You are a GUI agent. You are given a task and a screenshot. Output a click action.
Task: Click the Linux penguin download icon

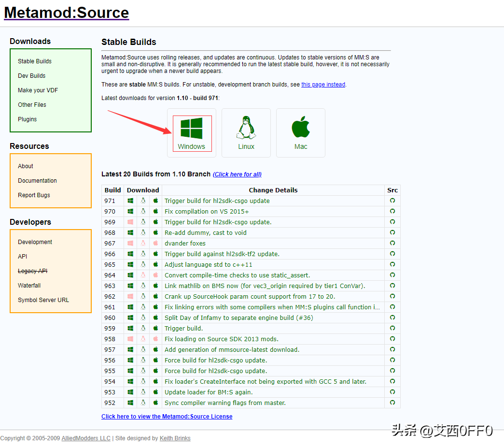pyautogui.click(x=246, y=133)
